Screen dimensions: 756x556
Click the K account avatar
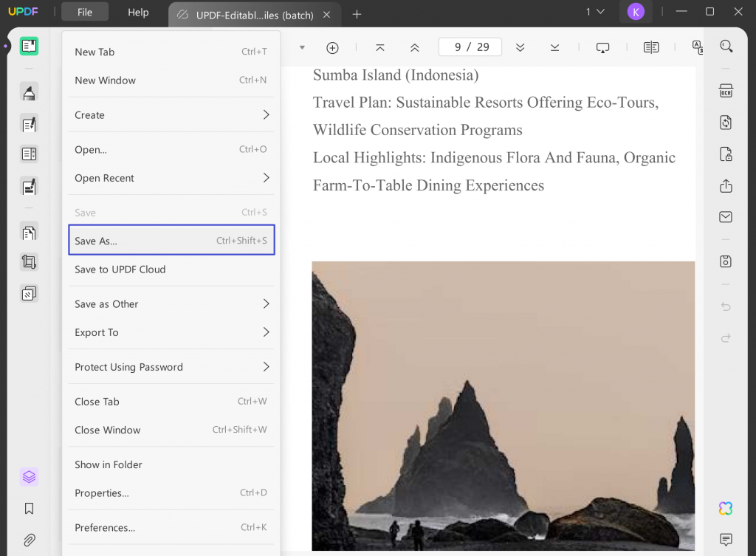pos(636,12)
